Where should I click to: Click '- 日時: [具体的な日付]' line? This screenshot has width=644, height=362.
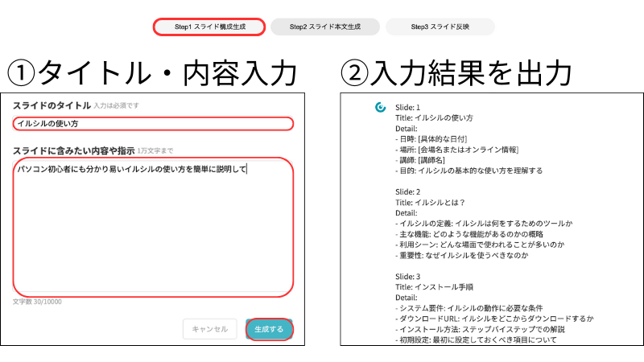coord(431,139)
